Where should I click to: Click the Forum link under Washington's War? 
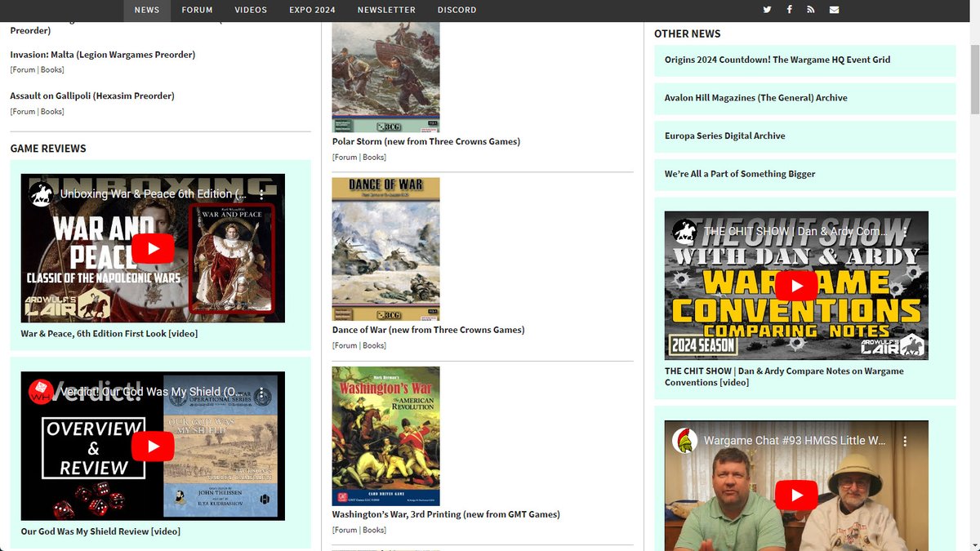point(345,529)
